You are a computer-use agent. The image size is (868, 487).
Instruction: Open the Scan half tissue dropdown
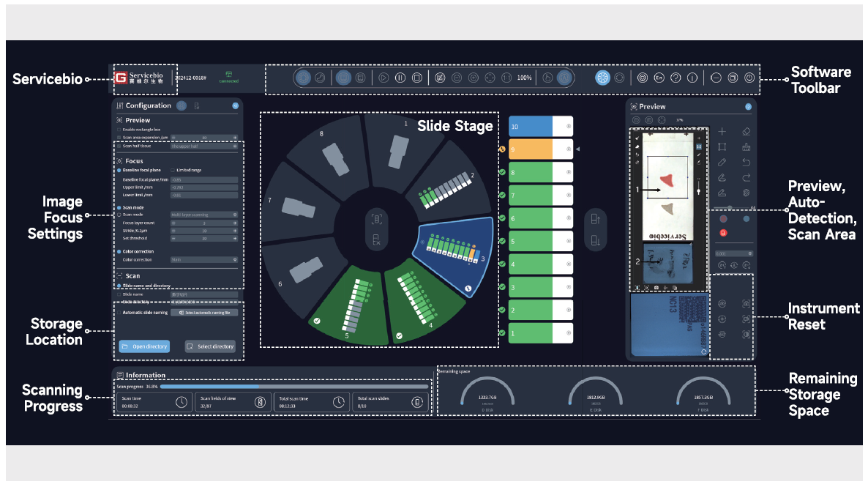click(x=203, y=146)
